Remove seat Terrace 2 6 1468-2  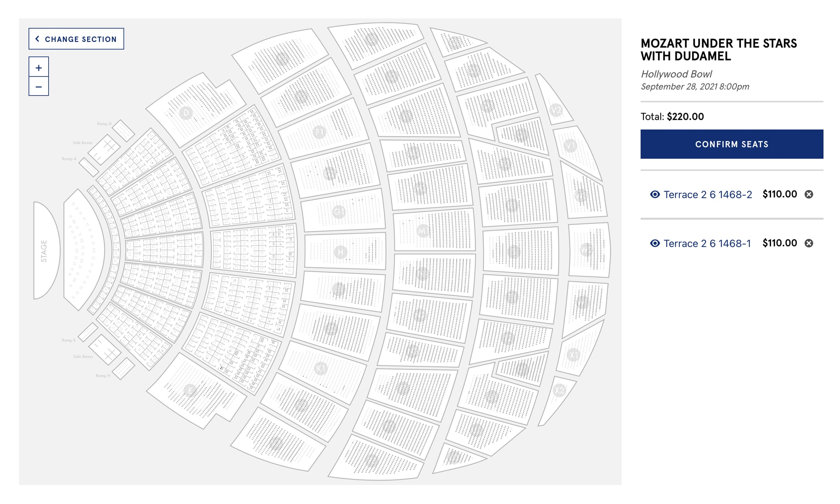[x=808, y=194]
